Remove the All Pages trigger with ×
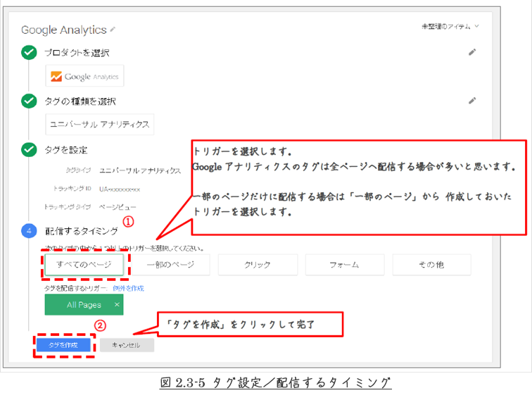Viewport: 532px width, 400px height. [117, 305]
